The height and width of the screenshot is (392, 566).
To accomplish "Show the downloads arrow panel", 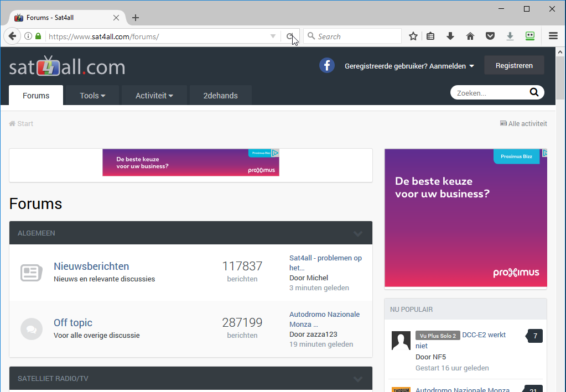I will (x=450, y=36).
